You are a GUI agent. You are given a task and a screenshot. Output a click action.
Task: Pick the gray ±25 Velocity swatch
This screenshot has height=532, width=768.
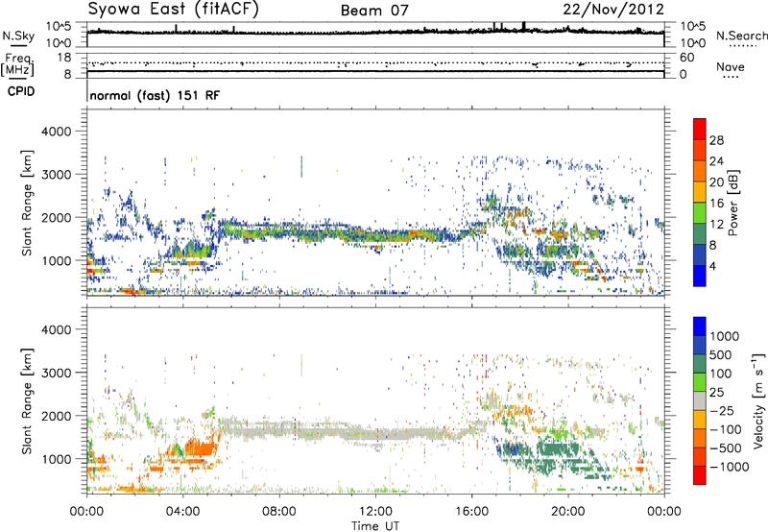pyautogui.click(x=700, y=400)
